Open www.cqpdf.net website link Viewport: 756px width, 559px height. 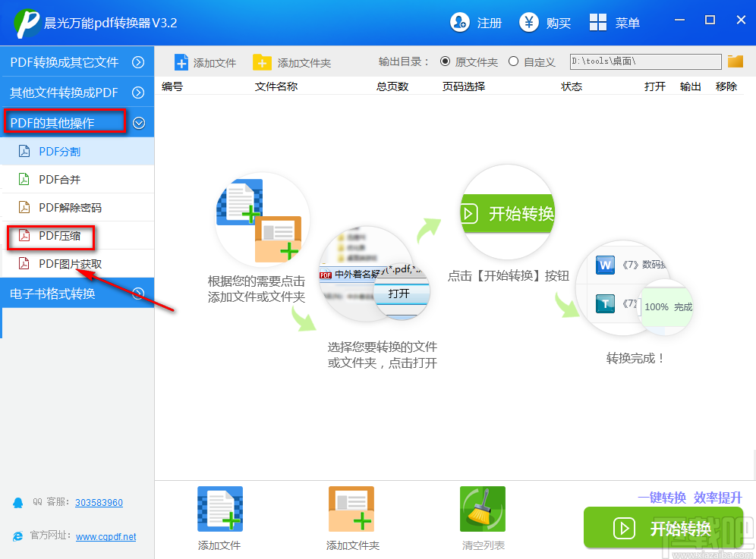pos(106,536)
